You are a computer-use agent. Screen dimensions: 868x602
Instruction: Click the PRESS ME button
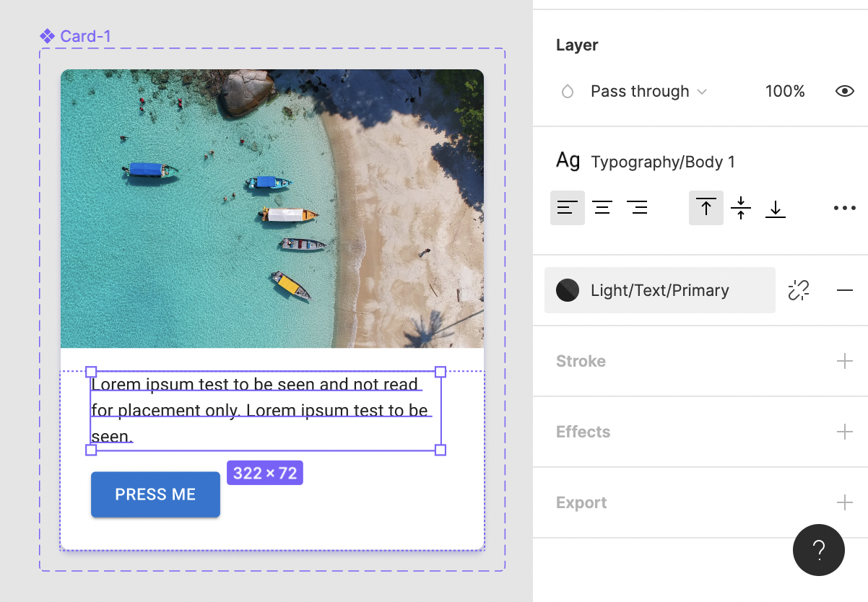(155, 494)
